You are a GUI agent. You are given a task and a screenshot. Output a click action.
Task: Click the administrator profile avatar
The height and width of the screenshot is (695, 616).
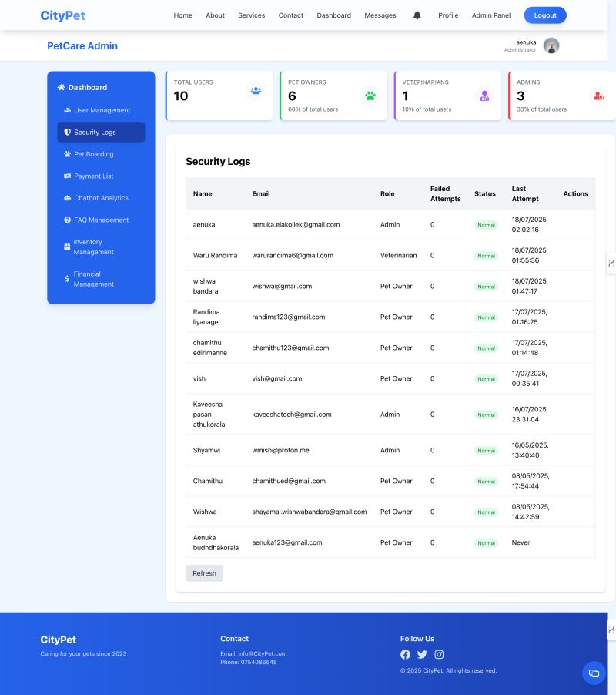(551, 45)
